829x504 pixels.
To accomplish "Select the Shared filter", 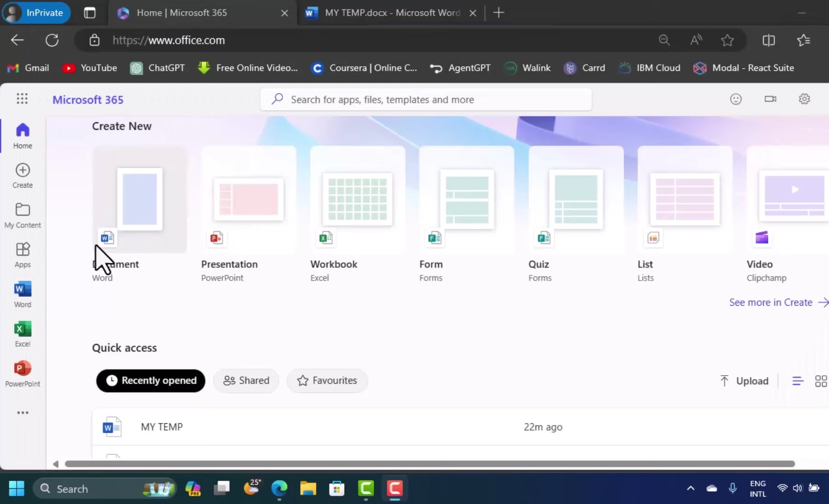I will coord(246,381).
